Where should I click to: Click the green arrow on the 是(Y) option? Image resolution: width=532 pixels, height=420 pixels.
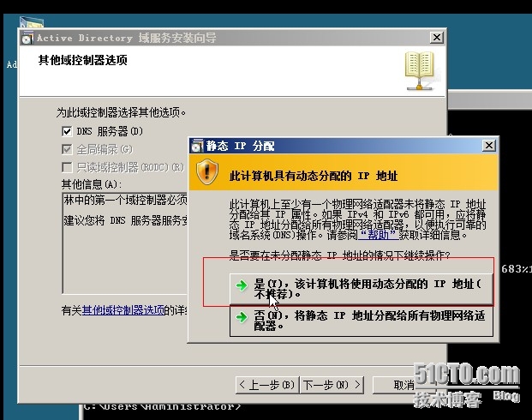(x=242, y=285)
